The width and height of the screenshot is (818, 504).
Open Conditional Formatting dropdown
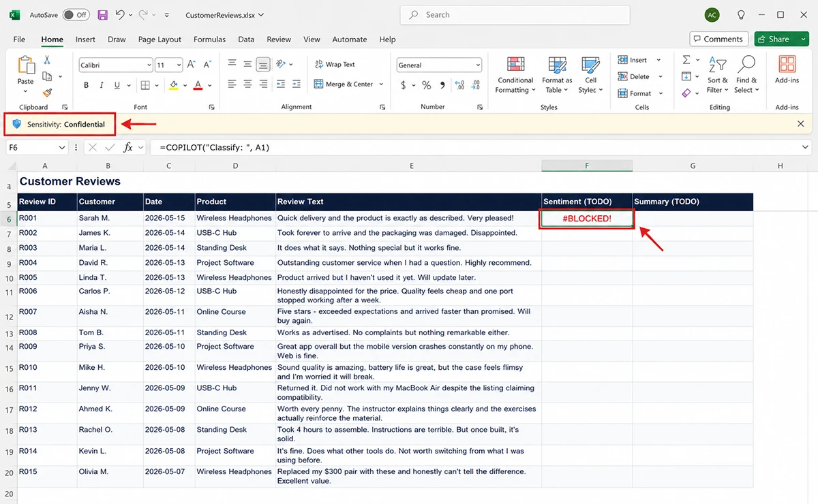pyautogui.click(x=515, y=75)
